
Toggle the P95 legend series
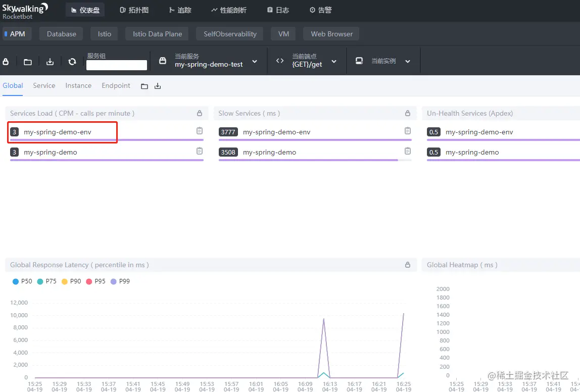coord(95,281)
